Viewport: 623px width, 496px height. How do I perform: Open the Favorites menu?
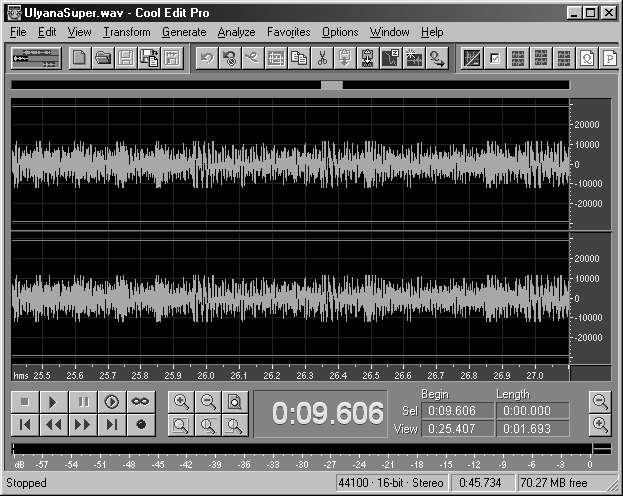click(288, 32)
